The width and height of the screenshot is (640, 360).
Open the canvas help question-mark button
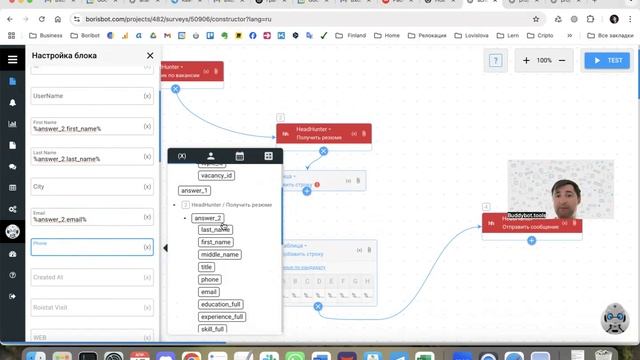click(496, 61)
